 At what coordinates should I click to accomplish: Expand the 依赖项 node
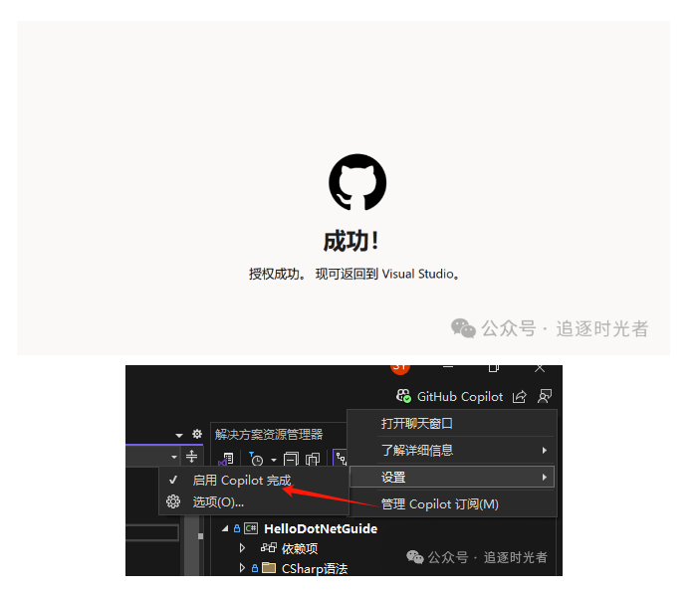[x=242, y=547]
